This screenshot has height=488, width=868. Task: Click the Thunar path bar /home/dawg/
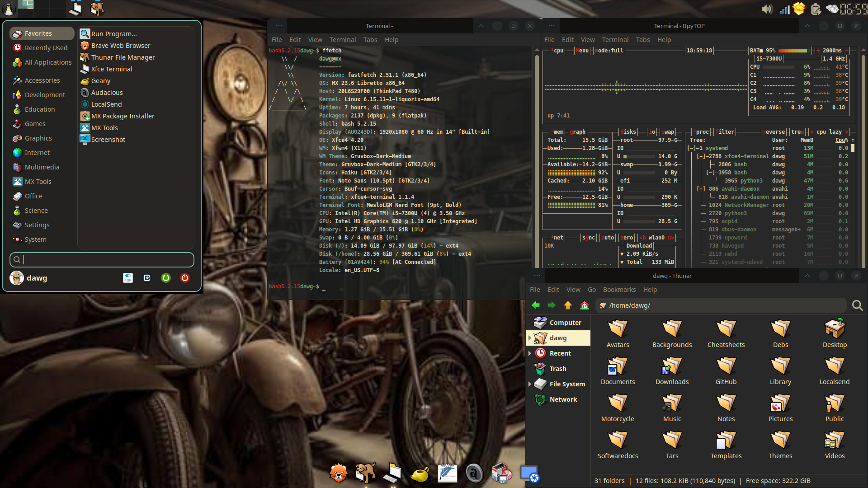pyautogui.click(x=721, y=305)
